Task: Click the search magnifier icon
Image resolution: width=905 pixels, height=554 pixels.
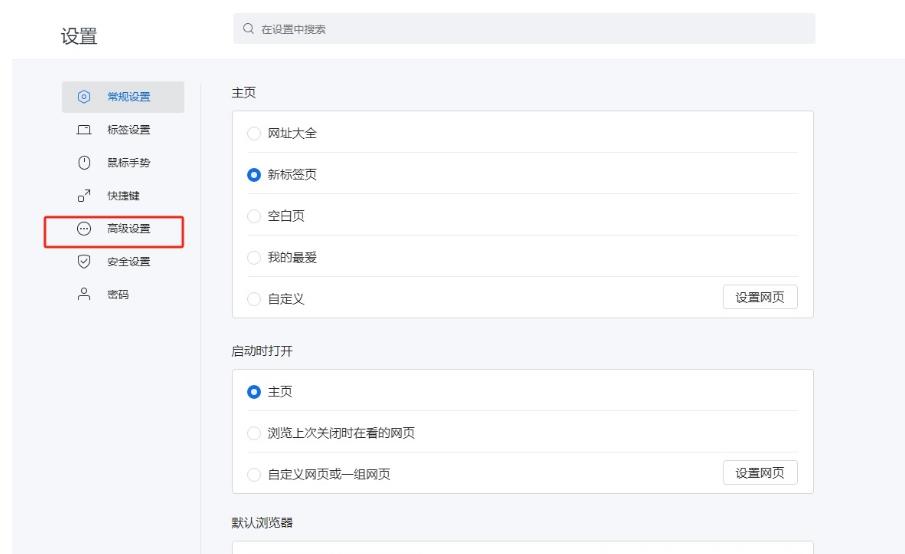Action: [x=248, y=28]
